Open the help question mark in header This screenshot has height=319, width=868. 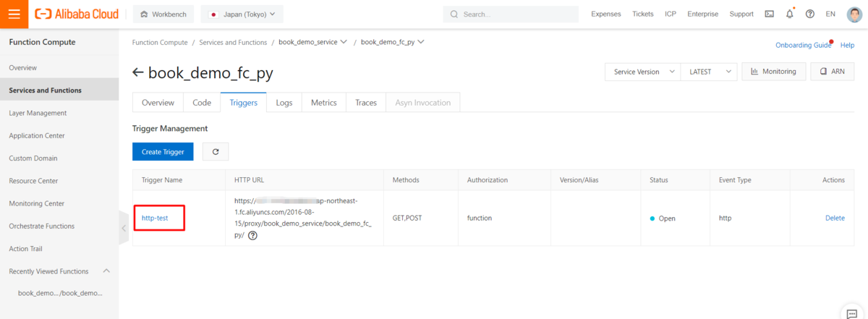[809, 14]
